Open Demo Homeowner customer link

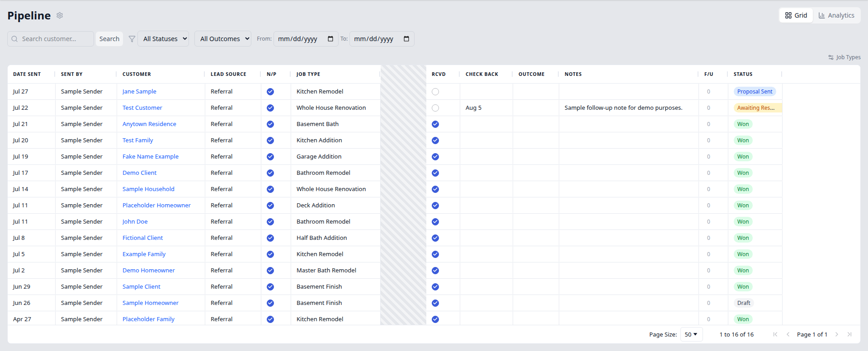148,270
